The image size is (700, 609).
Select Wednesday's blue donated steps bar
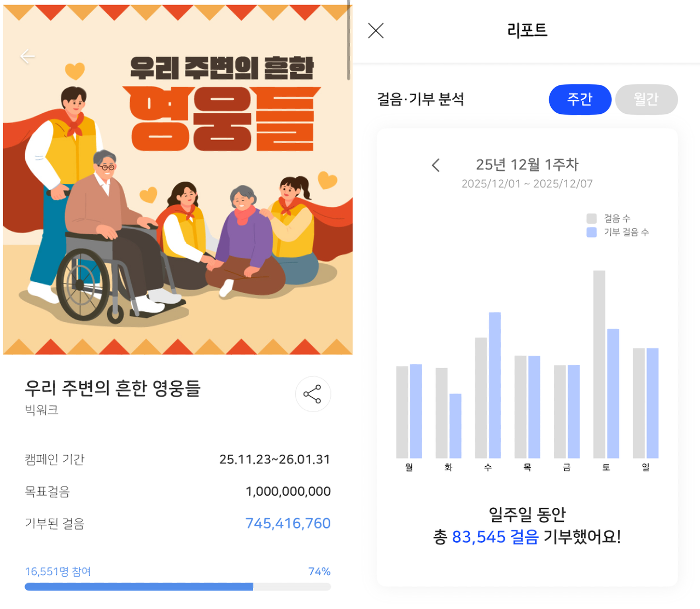point(495,385)
